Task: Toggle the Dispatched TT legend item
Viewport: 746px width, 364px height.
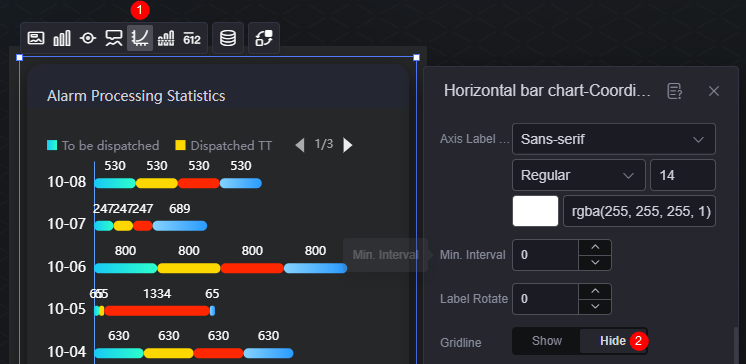Action: pyautogui.click(x=224, y=146)
